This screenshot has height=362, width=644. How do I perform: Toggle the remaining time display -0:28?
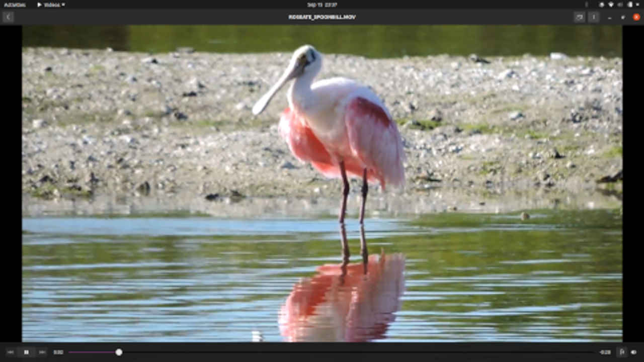coord(605,352)
